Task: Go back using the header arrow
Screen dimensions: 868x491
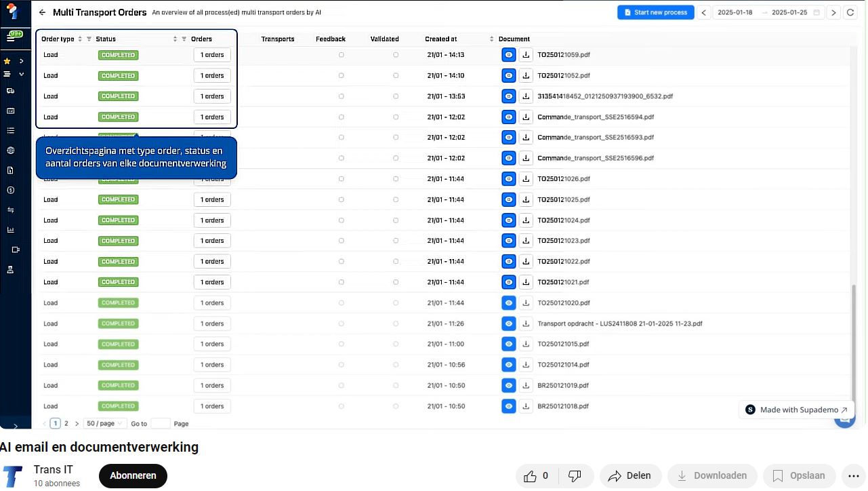Action: coord(42,12)
